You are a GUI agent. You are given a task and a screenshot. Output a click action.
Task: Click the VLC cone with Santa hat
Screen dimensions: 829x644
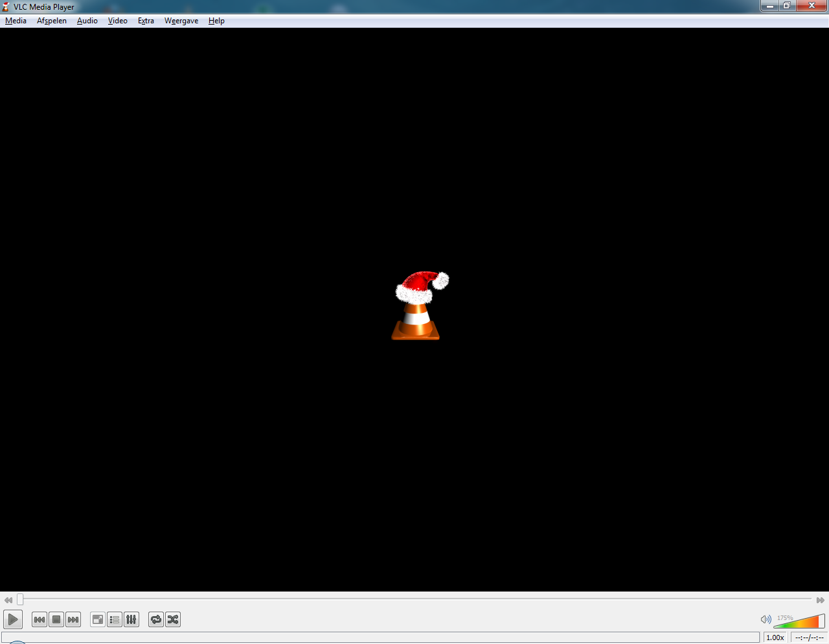(420, 305)
